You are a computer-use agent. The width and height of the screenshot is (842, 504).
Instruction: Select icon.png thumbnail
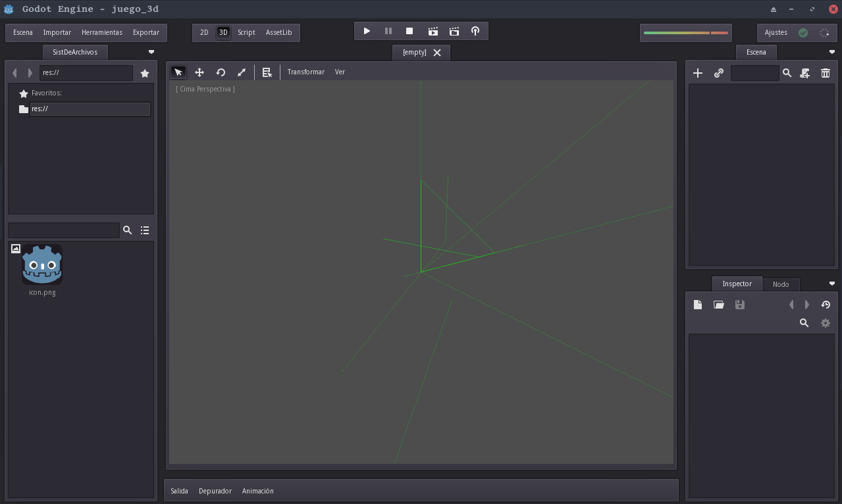click(42, 265)
